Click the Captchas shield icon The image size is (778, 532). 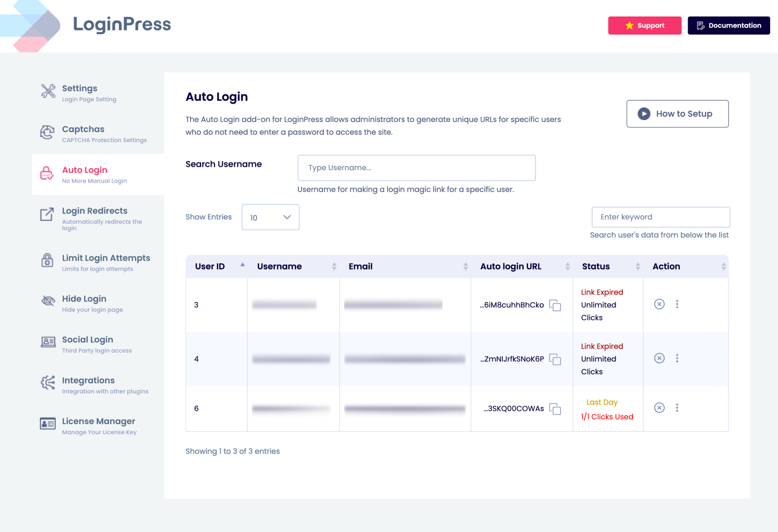(47, 132)
